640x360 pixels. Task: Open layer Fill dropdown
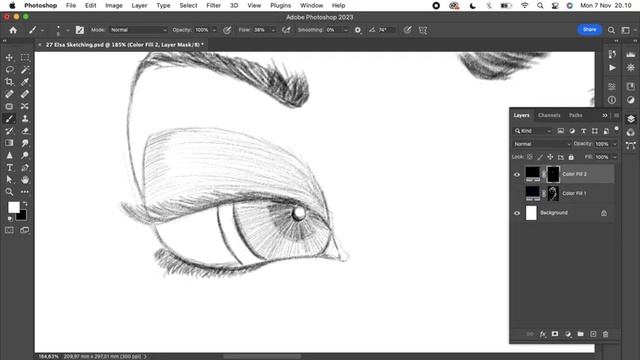tap(615, 157)
